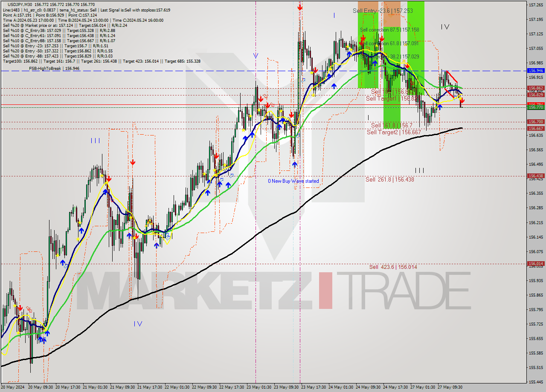
Task: Select 'Sell %20 @ Entry -88: 157.423' row
Action: pyautogui.click(x=58, y=56)
